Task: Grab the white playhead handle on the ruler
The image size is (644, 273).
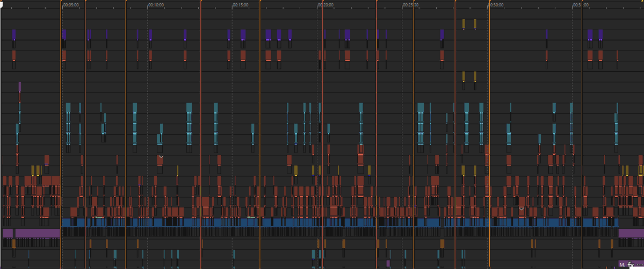Action: click(2, 5)
